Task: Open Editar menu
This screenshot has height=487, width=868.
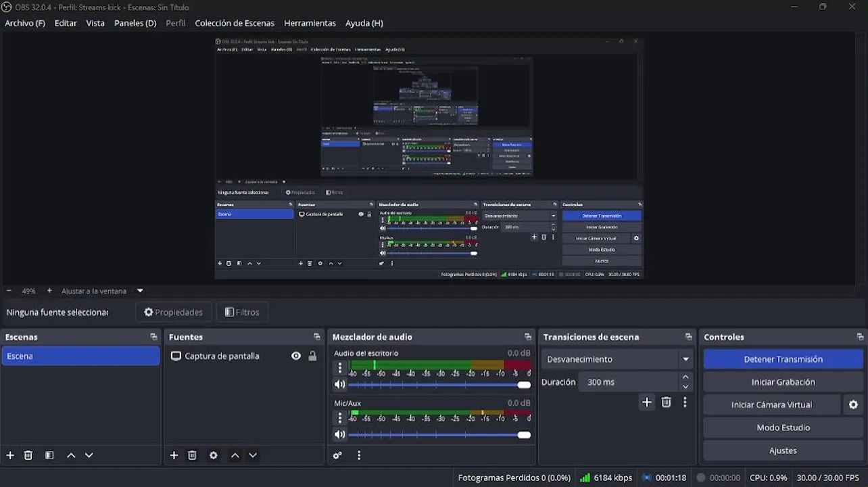Action: [66, 23]
